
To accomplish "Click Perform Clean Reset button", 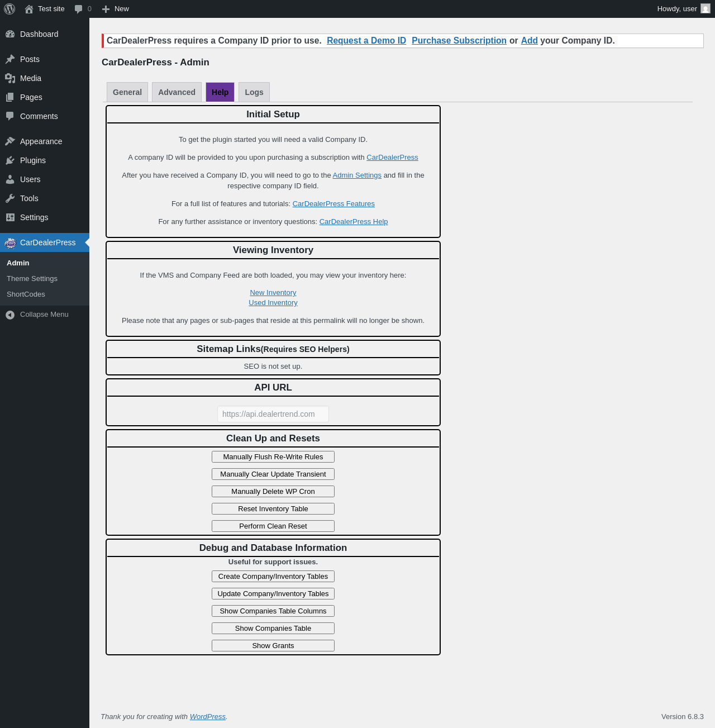I will pyautogui.click(x=273, y=526).
